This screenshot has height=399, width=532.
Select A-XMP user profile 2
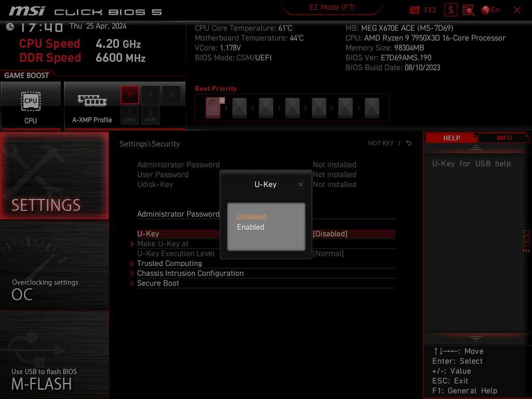[x=150, y=115]
